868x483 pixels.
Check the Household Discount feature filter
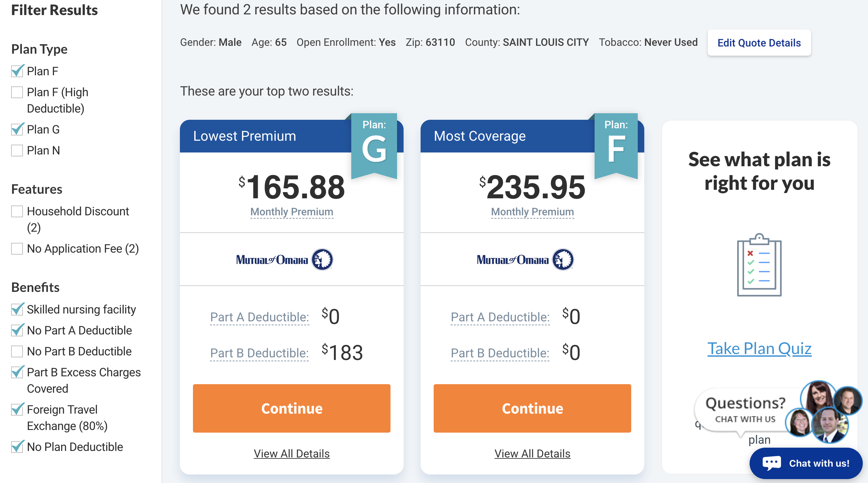point(17,211)
